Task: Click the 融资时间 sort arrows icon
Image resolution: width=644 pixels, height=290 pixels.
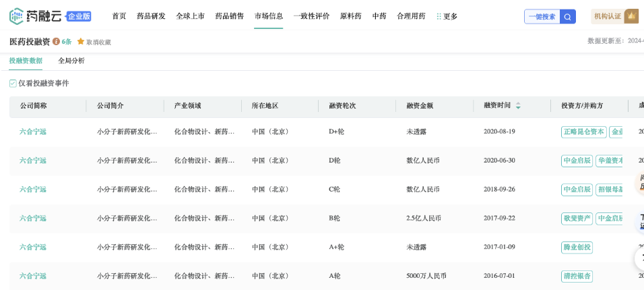Action: pyautogui.click(x=518, y=106)
